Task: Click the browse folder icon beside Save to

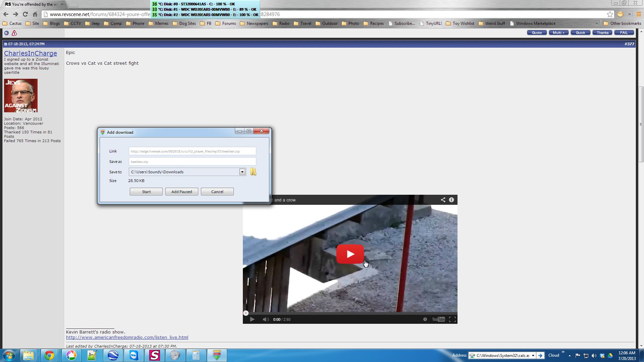Action: (x=253, y=172)
